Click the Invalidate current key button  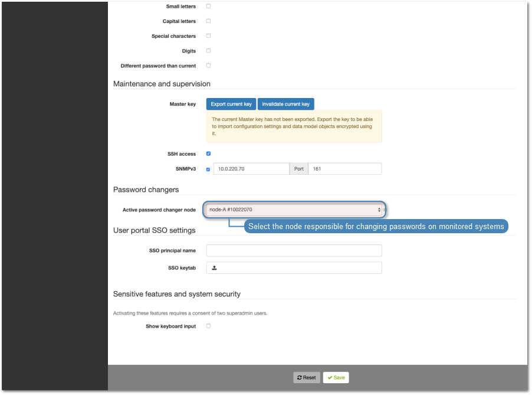click(x=285, y=103)
